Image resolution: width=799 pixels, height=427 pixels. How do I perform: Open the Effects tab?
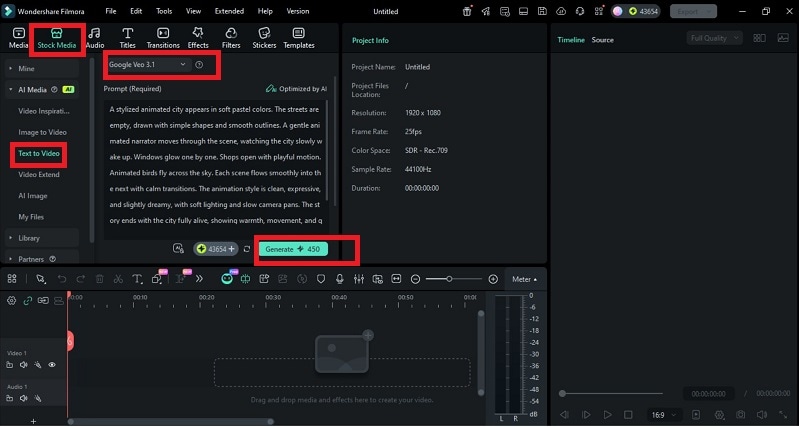coord(198,39)
